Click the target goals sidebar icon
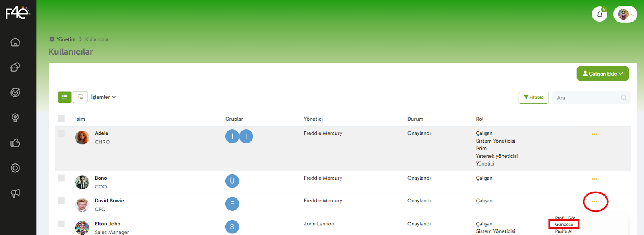 [x=15, y=92]
